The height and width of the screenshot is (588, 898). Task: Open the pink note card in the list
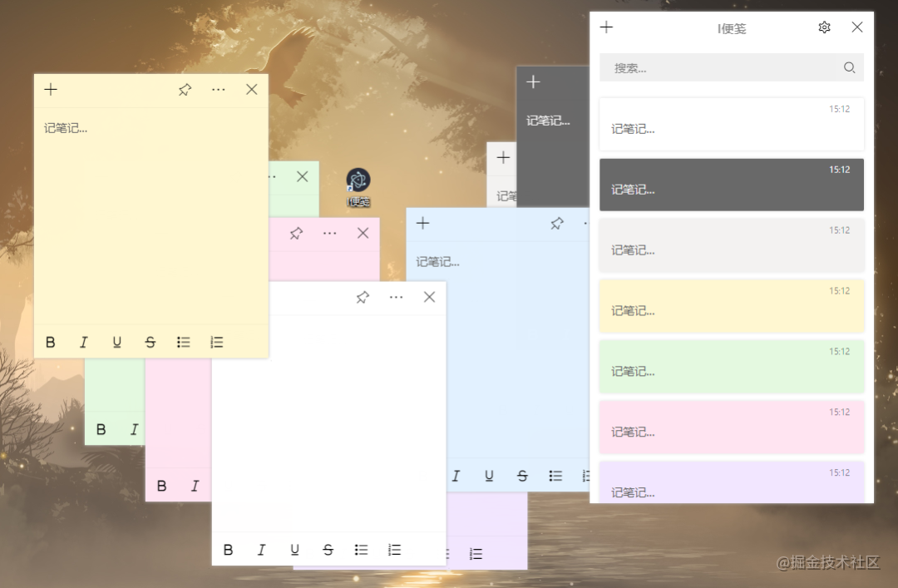point(732,427)
